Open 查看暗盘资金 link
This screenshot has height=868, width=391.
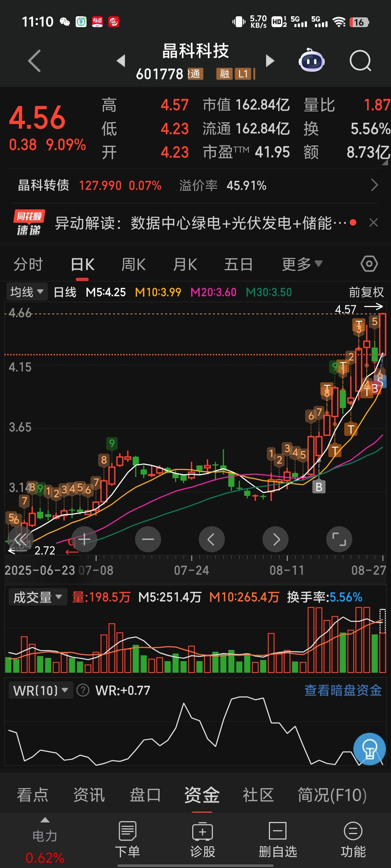(343, 690)
